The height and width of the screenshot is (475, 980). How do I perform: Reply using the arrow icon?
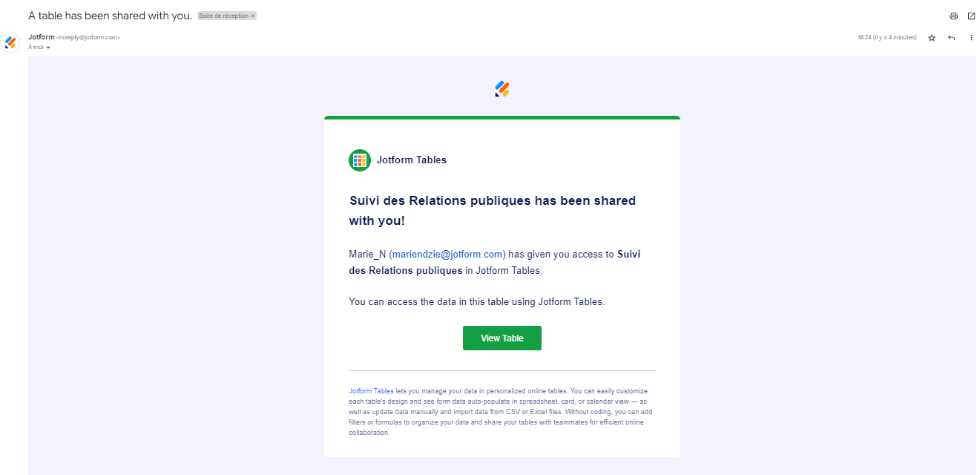pyautogui.click(x=951, y=38)
